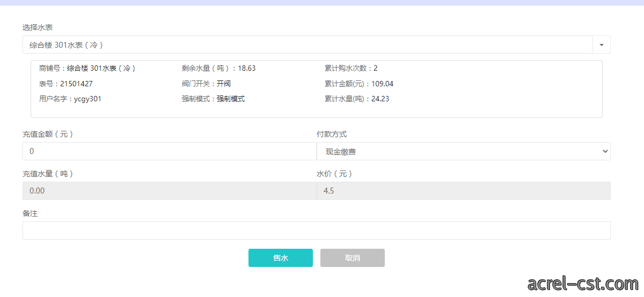Select the 阀门开关 开阀 status text

tap(206, 84)
